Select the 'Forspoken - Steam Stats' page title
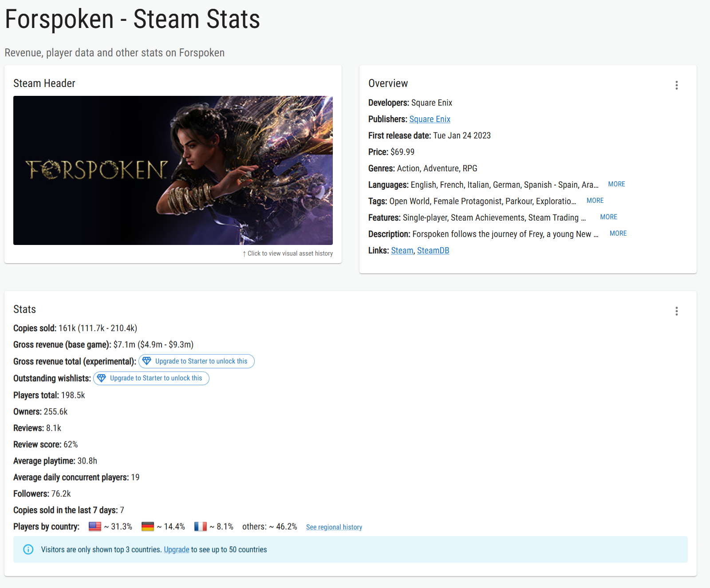This screenshot has height=588, width=710. pos(132,19)
